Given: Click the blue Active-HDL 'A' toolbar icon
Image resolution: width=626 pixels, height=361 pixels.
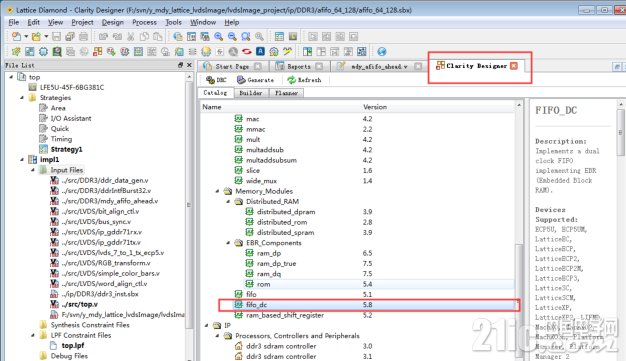Looking at the screenshot, I should pyautogui.click(x=260, y=52).
